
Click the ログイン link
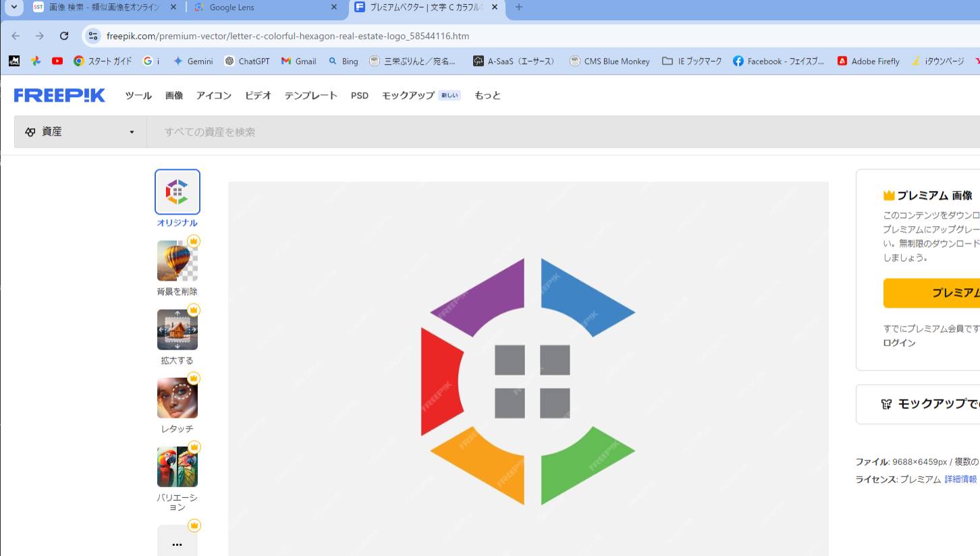[x=900, y=343]
